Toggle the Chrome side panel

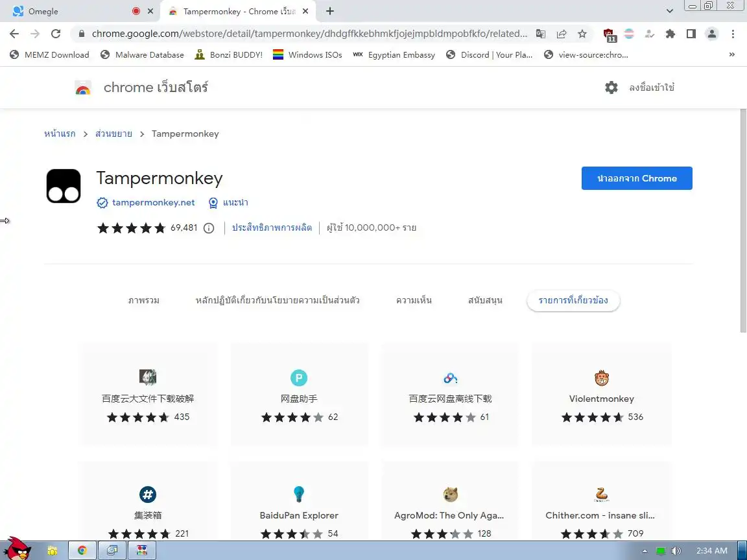click(691, 34)
